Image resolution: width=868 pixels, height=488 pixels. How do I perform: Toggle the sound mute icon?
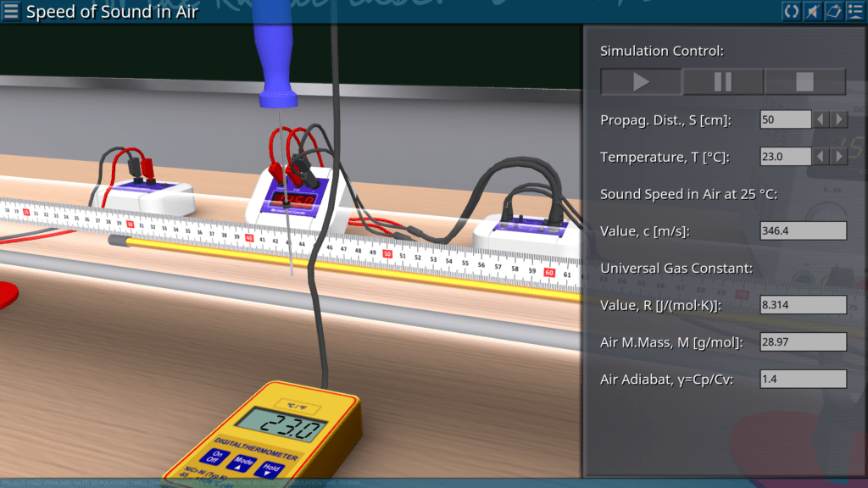pyautogui.click(x=812, y=11)
